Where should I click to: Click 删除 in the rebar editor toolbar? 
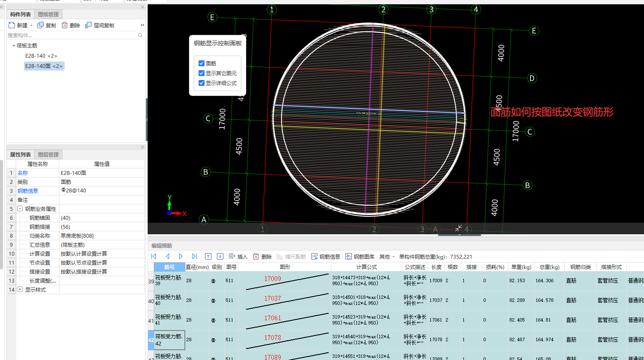pos(262,257)
